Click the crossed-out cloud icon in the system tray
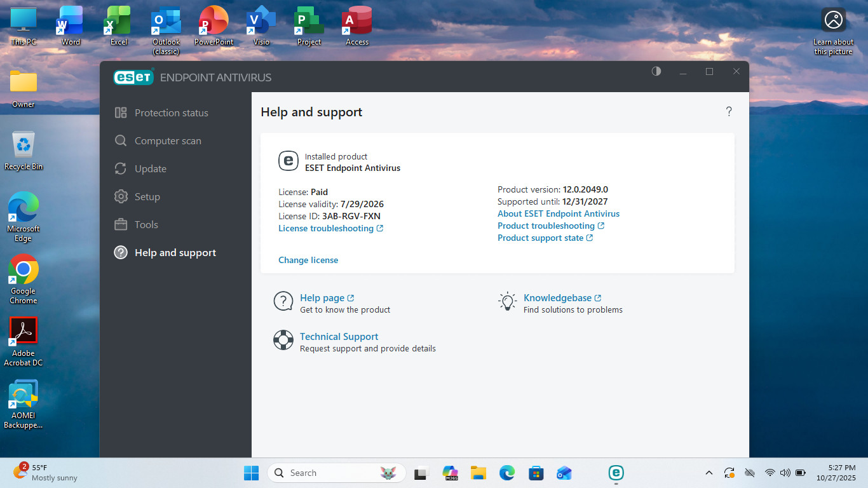This screenshot has height=488, width=868. pyautogui.click(x=750, y=473)
